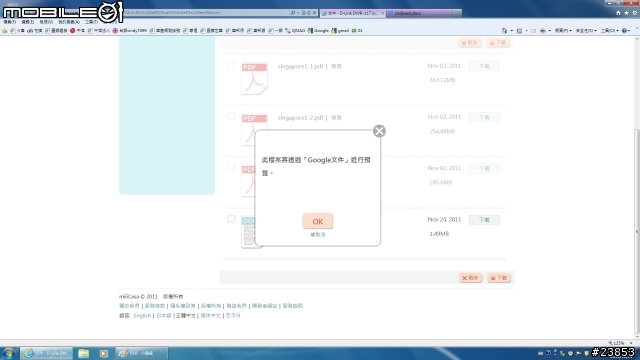Click the file name singapore1-1.pdf
The width and height of the screenshot is (640, 360).
click(x=300, y=66)
